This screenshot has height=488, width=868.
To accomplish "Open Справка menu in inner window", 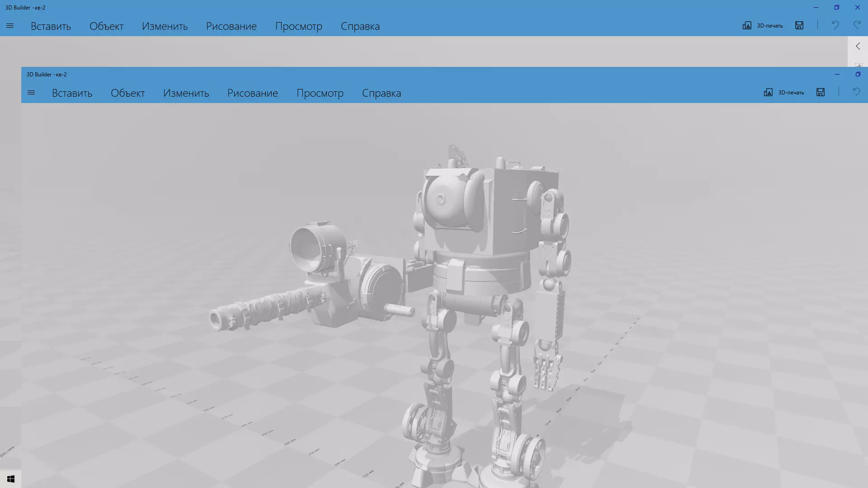I will [x=382, y=93].
